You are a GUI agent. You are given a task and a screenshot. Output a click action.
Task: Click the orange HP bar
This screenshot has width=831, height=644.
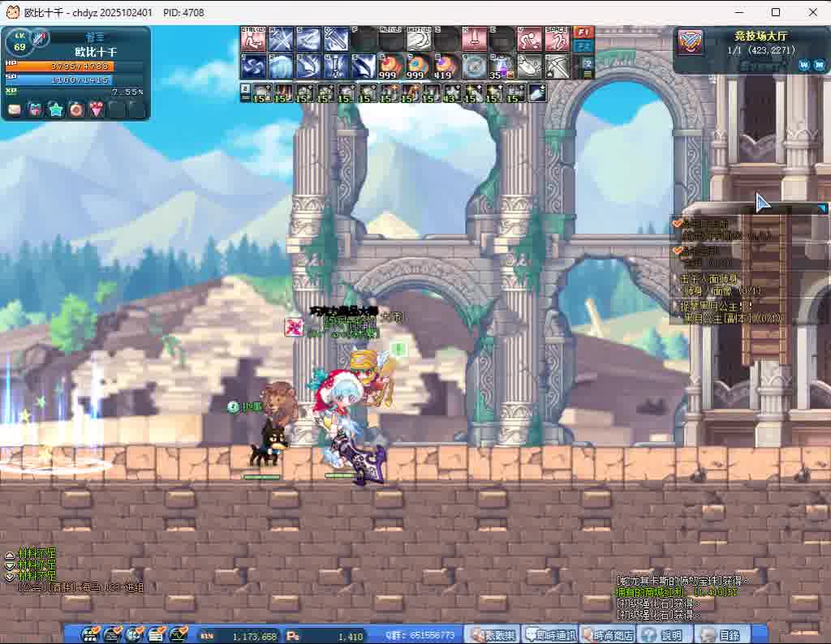point(74,66)
